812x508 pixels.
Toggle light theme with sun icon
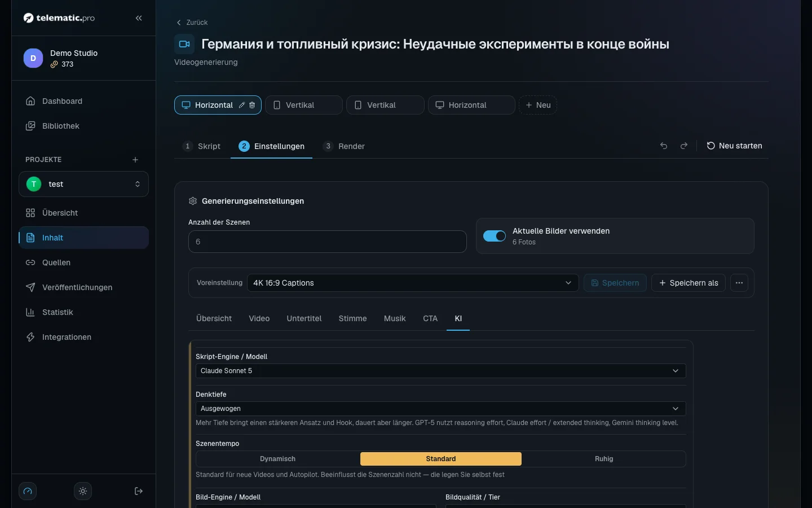coord(83,491)
